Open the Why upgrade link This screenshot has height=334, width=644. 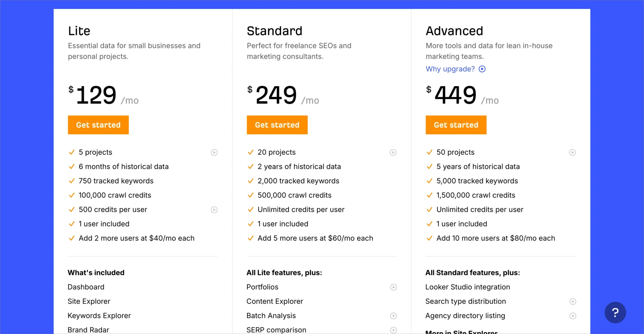click(450, 69)
